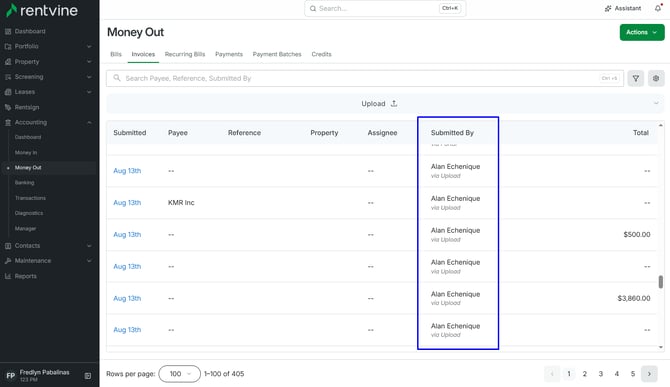Image resolution: width=670 pixels, height=387 pixels.
Task: Select the Invoices tab
Action: click(x=143, y=54)
